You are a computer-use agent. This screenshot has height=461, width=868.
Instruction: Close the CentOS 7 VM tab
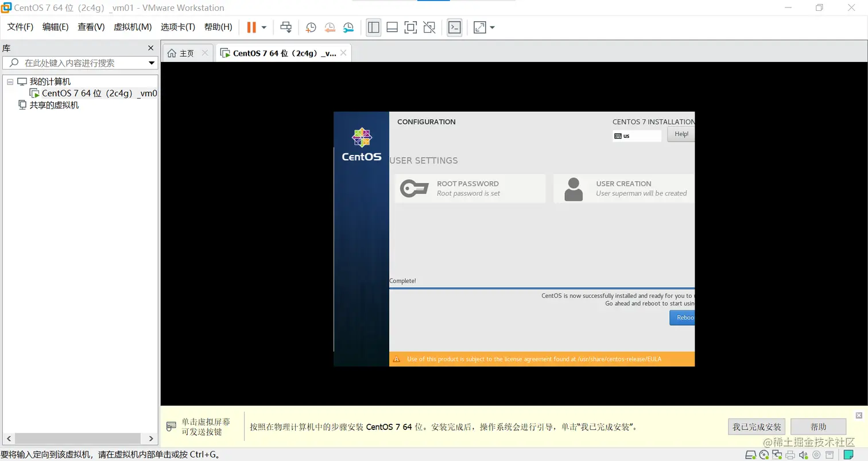(x=343, y=53)
